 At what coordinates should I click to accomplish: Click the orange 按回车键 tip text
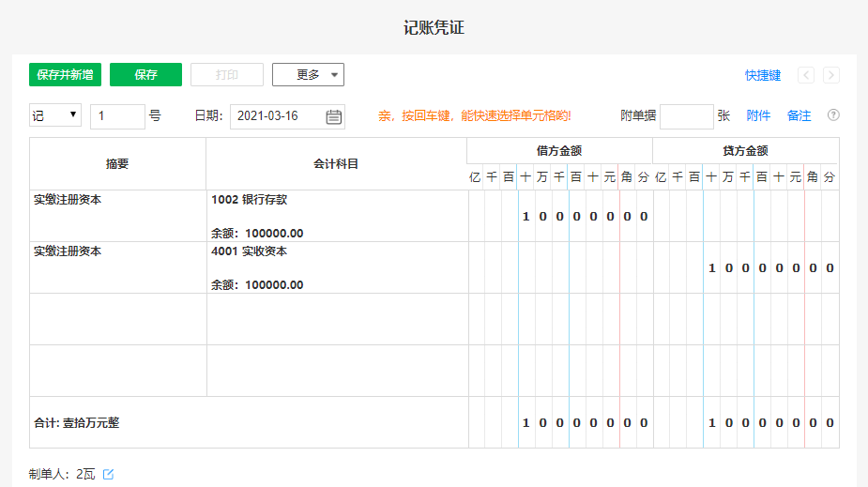click(x=475, y=115)
